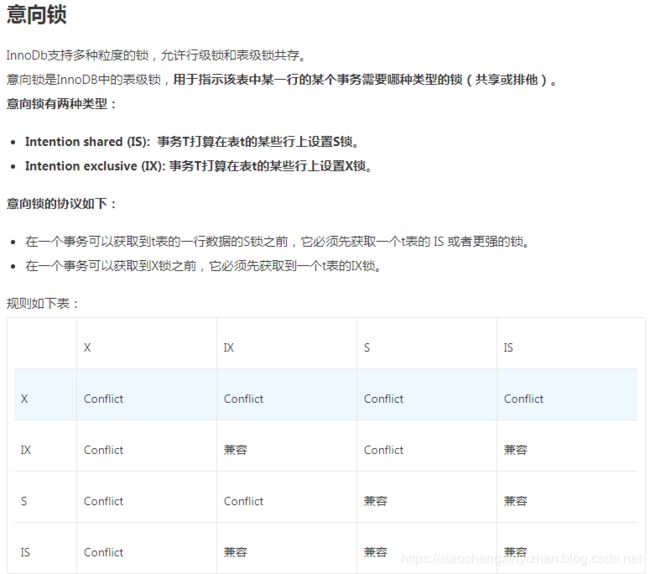The width and height of the screenshot is (650, 574).
Task: Click the bullet mentioning 't表的一行数据的S锁之前'
Action: tap(277, 241)
